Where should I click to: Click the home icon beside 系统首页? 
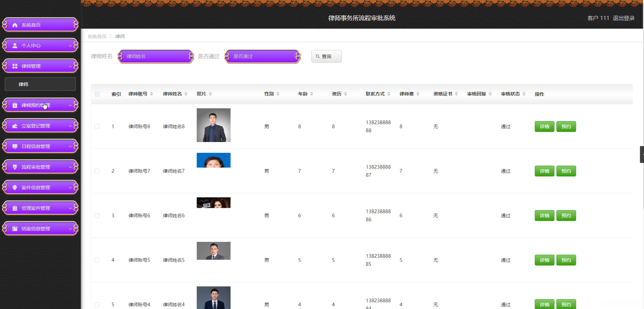[x=15, y=25]
